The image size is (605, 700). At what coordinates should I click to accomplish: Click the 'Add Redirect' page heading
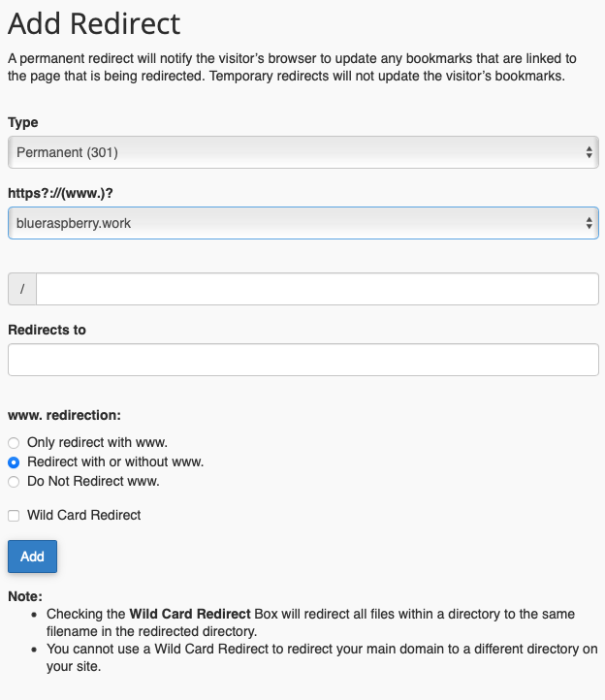[x=94, y=23]
